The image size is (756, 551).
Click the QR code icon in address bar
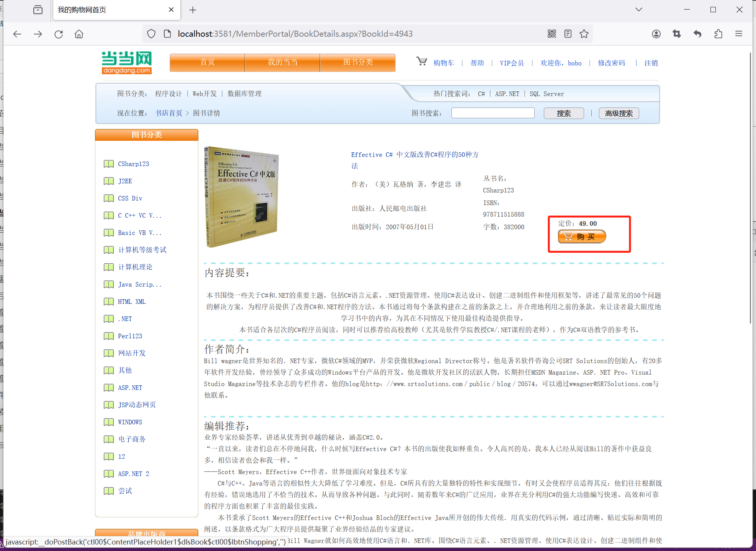coord(551,34)
